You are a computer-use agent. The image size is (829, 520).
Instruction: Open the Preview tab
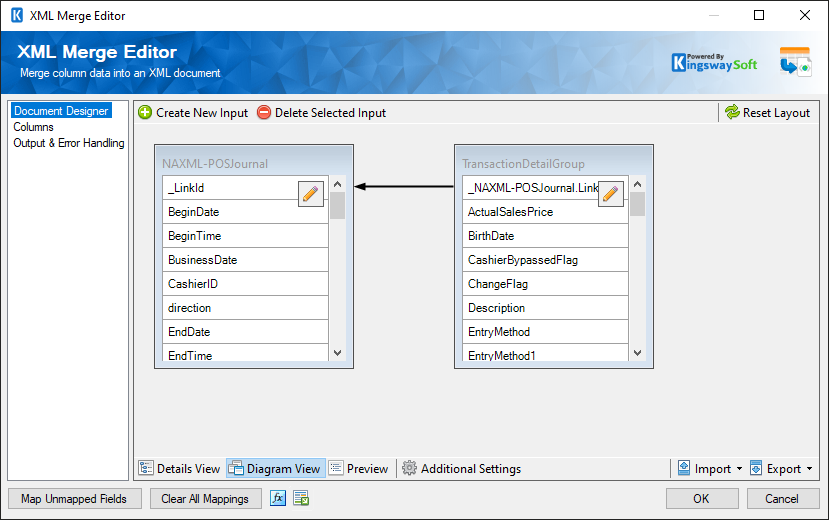coord(358,469)
